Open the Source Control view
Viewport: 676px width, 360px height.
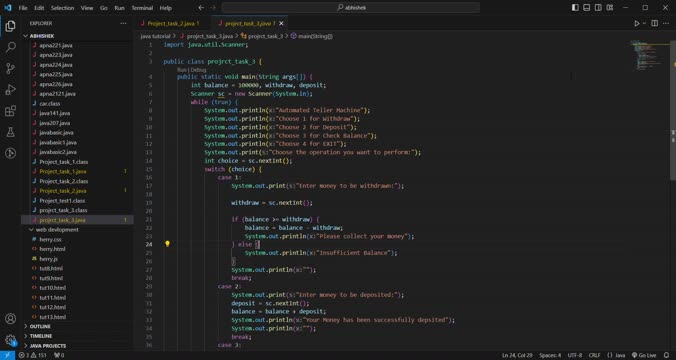point(10,68)
